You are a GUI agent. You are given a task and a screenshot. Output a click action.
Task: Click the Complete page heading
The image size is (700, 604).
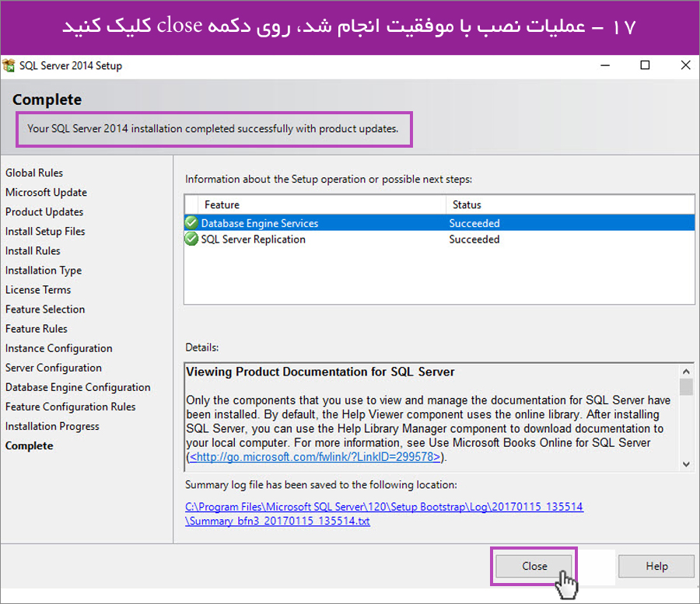tap(47, 100)
